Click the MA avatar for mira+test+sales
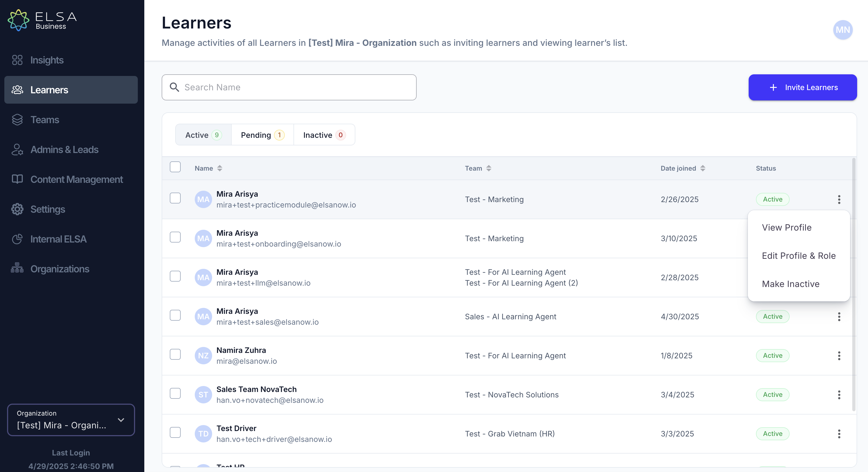This screenshot has height=472, width=868. (x=203, y=317)
